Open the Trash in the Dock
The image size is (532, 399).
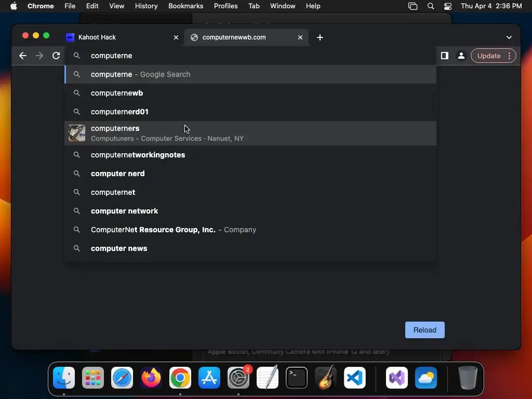[x=468, y=378]
